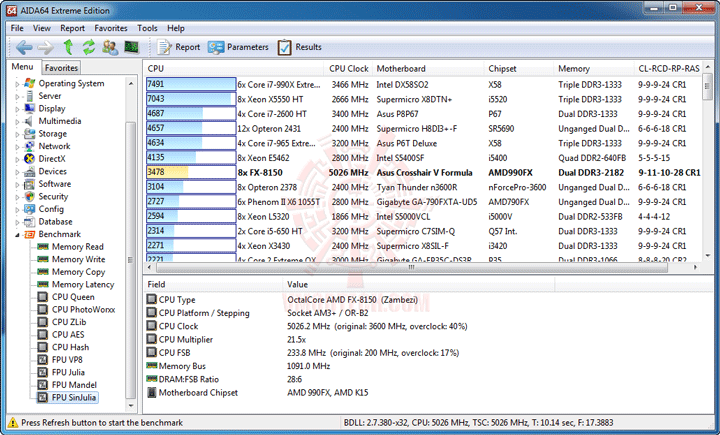Click the Chipset column header
This screenshot has height=435, width=720.
[x=519, y=68]
